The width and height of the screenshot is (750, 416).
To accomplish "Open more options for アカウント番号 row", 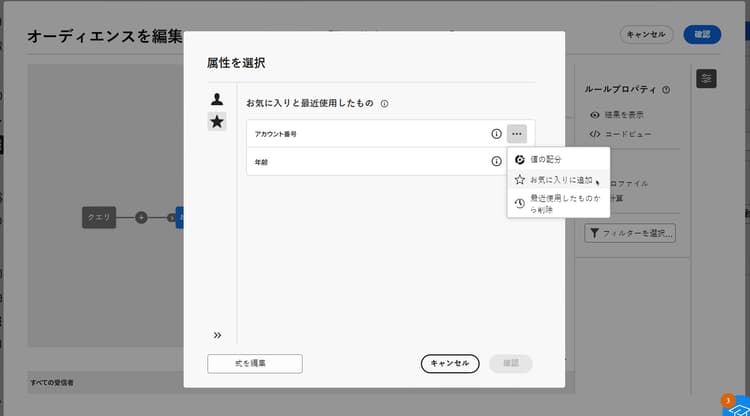I will [517, 134].
